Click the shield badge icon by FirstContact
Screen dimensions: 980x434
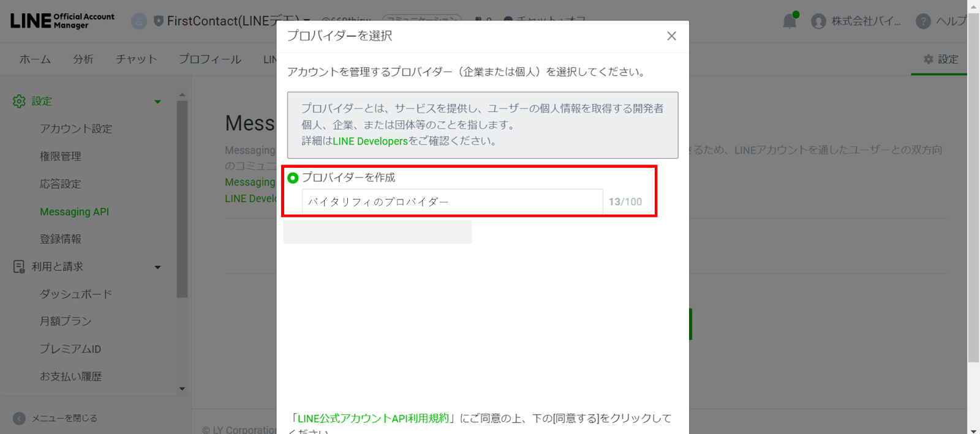(x=159, y=21)
